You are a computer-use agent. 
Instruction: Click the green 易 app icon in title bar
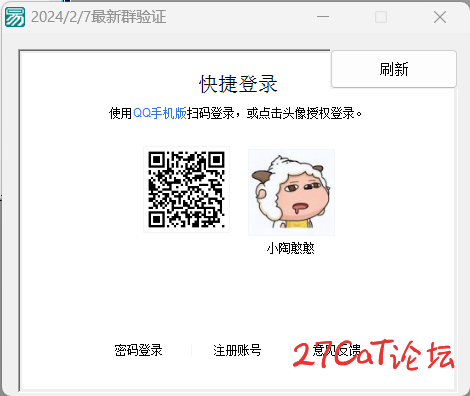[15, 17]
